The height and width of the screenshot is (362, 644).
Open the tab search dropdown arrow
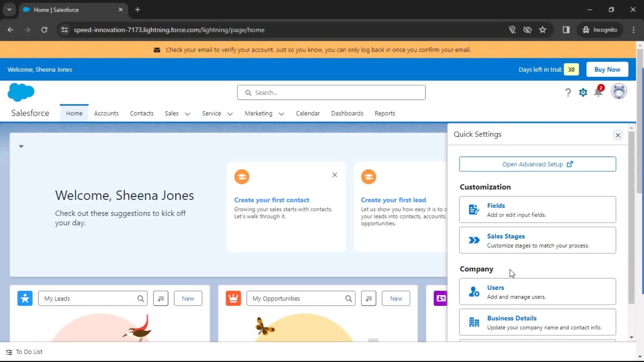point(9,10)
